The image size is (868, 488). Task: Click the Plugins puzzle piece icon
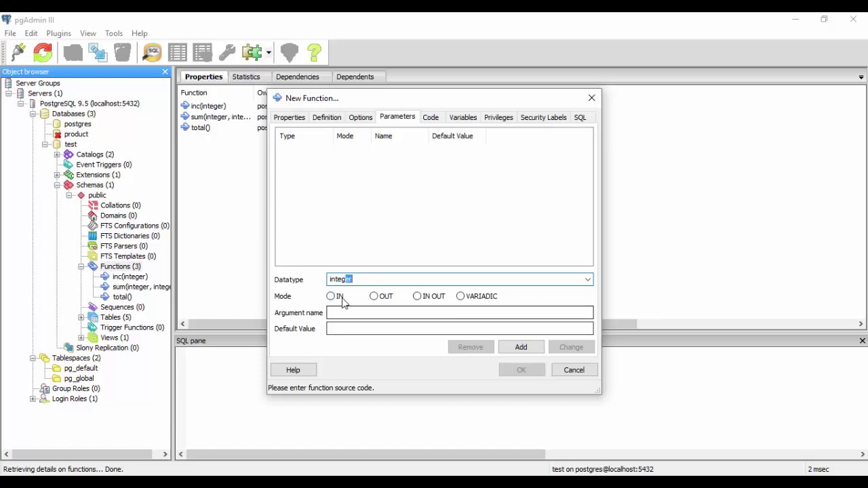[252, 52]
